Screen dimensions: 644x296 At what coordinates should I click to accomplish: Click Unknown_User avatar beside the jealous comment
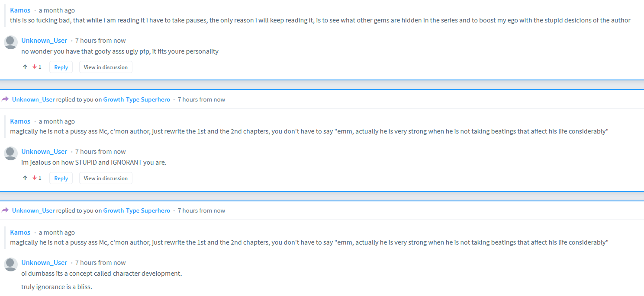[x=11, y=153]
